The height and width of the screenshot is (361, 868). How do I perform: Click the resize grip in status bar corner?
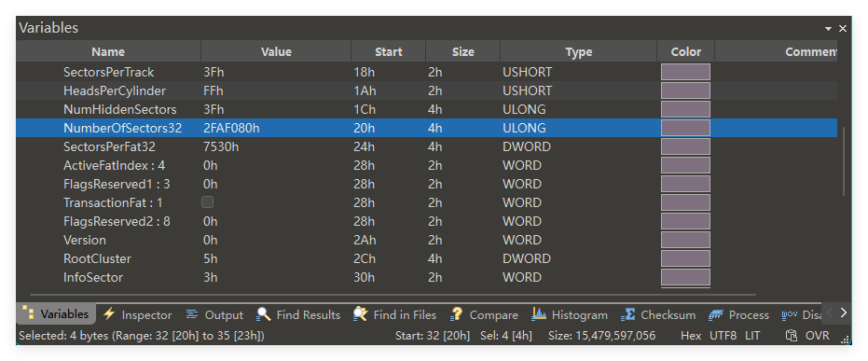[x=846, y=340]
